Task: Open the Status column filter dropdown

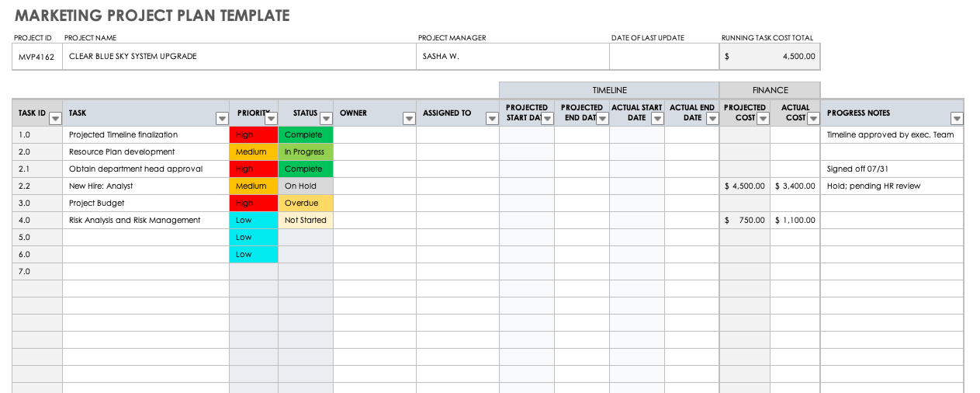Action: point(326,119)
